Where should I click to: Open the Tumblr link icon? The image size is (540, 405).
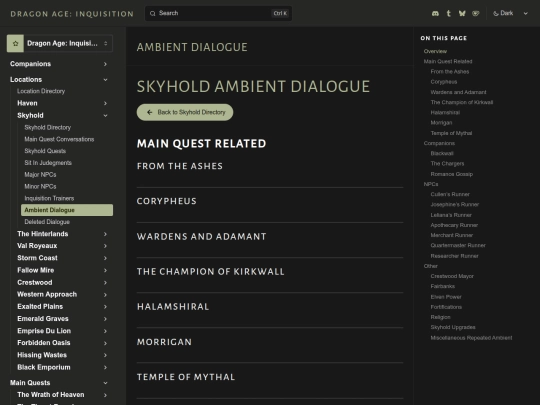click(448, 13)
